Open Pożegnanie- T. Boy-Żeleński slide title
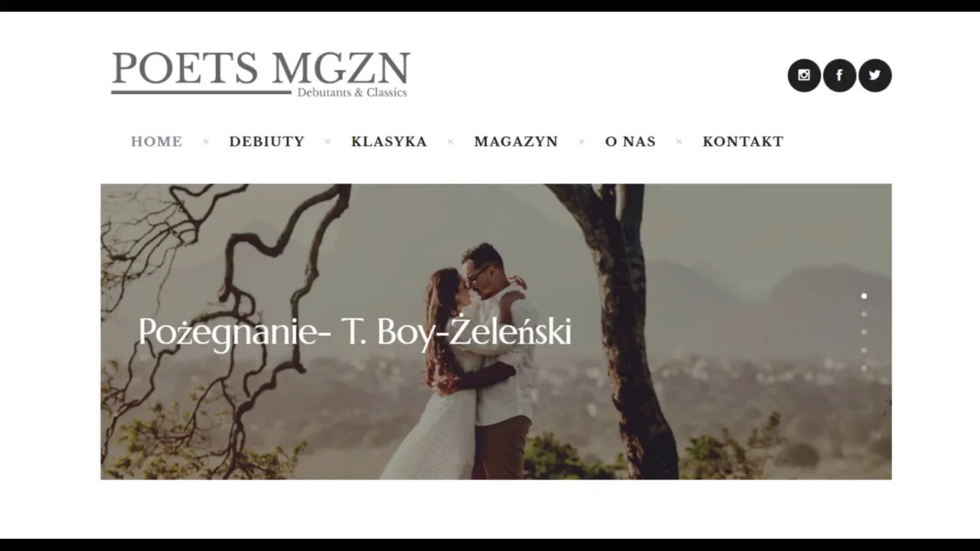Image resolution: width=980 pixels, height=551 pixels. tap(354, 332)
